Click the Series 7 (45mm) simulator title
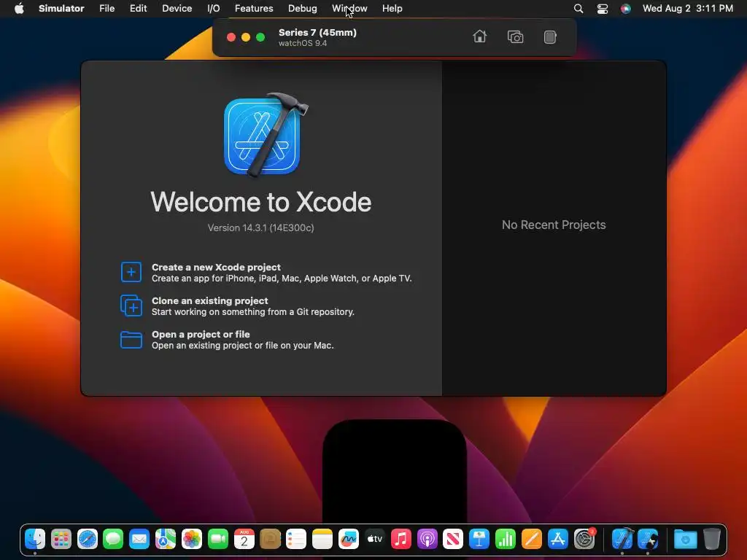Viewport: 747px width, 560px height. (x=317, y=32)
